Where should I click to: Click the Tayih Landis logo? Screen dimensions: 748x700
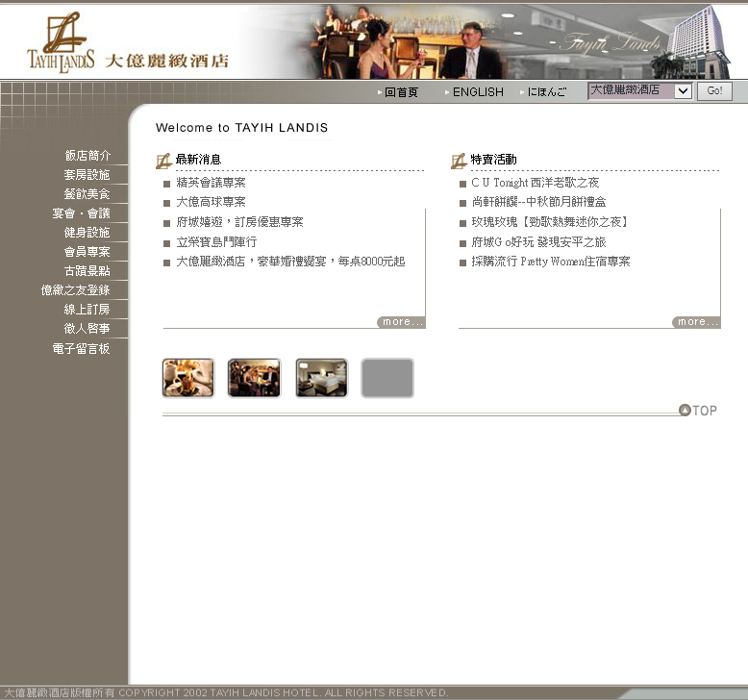click(61, 42)
